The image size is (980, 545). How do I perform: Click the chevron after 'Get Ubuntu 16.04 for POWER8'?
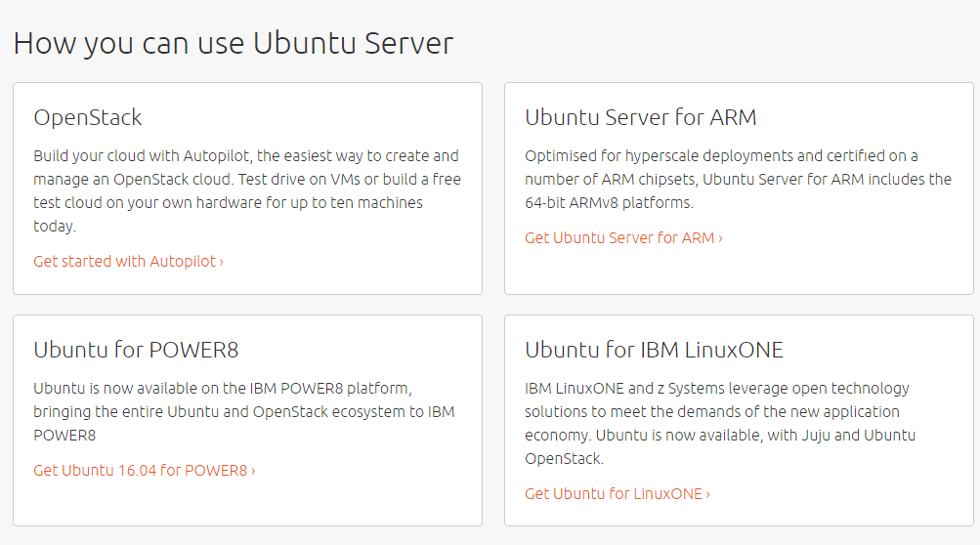[253, 471]
